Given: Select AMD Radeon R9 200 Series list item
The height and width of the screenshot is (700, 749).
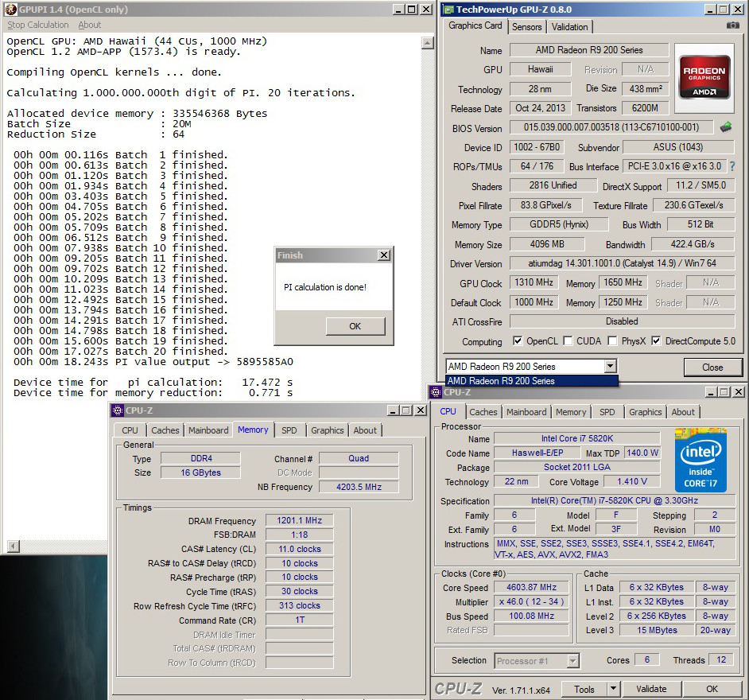Looking at the screenshot, I should pos(532,381).
